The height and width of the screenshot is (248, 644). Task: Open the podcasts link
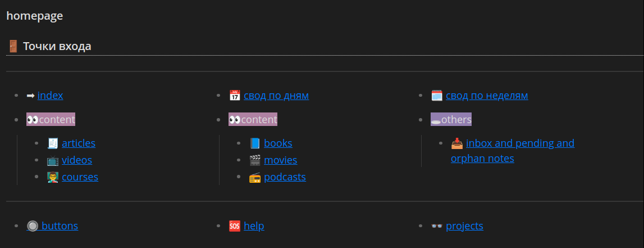[x=285, y=177]
